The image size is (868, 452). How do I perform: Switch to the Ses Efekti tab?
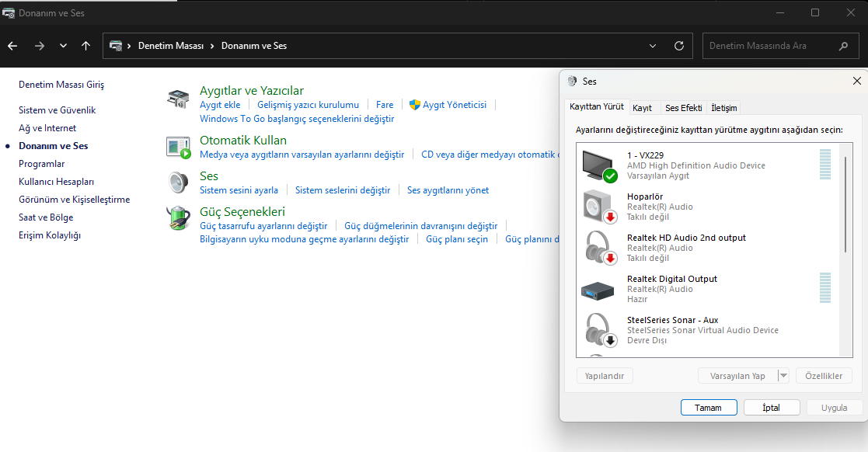683,108
